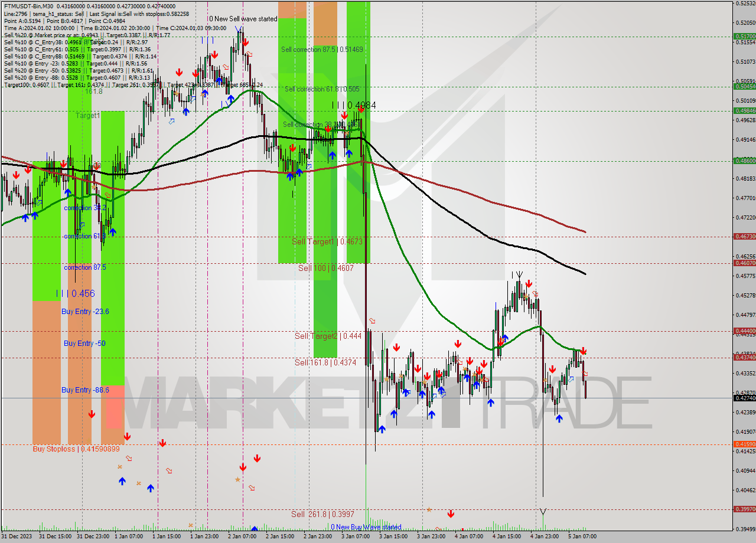Screen dimensions: 756x543
Task: Click the orange 0.4159 stoploss price tag
Action: pyautogui.click(x=744, y=444)
